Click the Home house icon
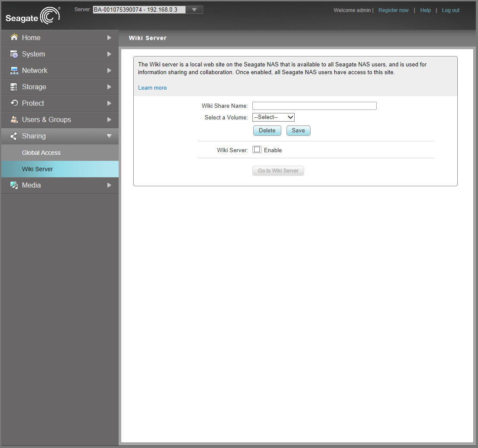The height and width of the screenshot is (448, 478). (14, 37)
